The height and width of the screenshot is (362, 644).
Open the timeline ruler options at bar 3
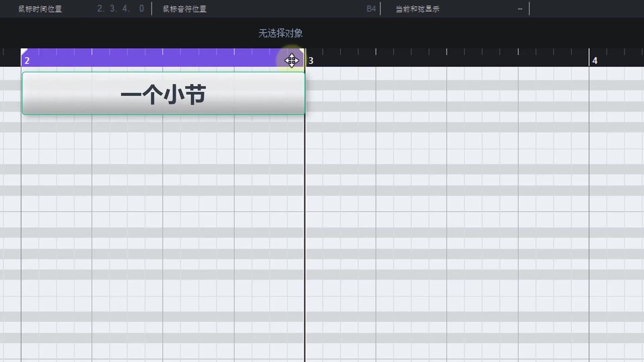(311, 60)
